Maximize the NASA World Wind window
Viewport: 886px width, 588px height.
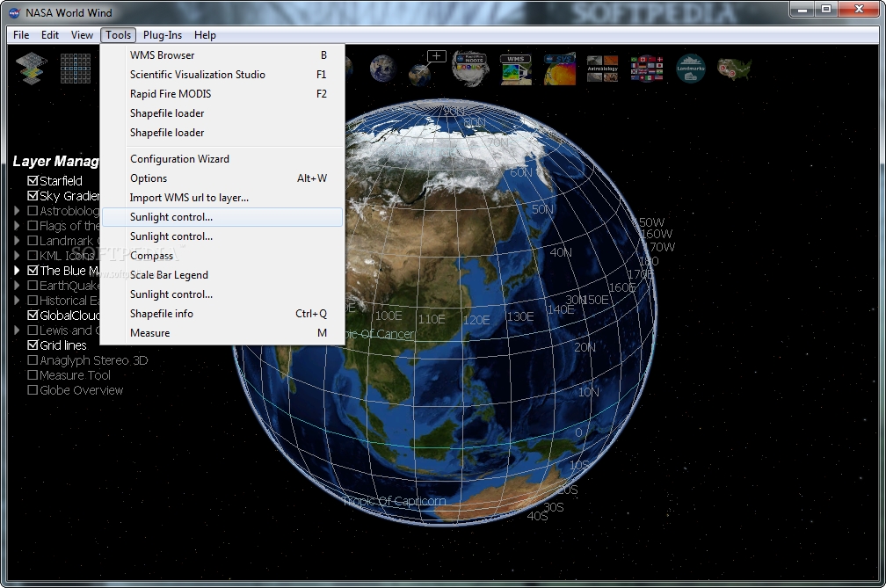[x=826, y=10]
